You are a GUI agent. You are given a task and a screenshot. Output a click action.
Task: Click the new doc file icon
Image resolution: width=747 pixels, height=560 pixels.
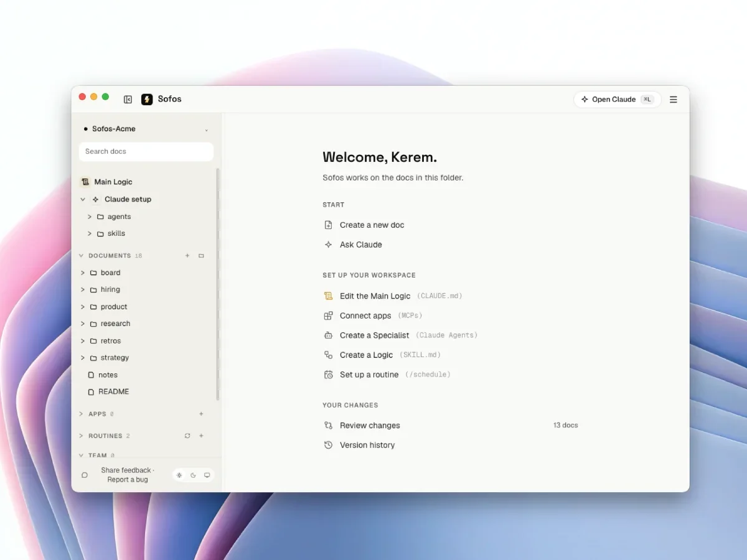click(328, 225)
